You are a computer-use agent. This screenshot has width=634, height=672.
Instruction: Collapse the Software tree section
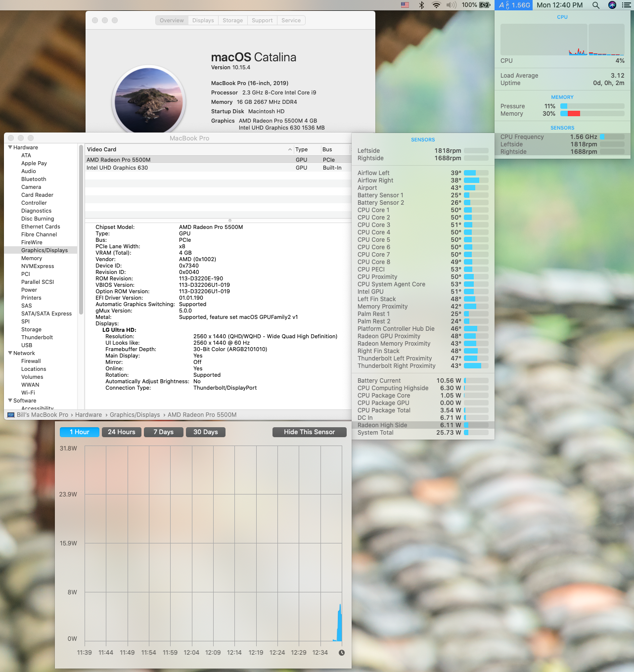coord(10,401)
